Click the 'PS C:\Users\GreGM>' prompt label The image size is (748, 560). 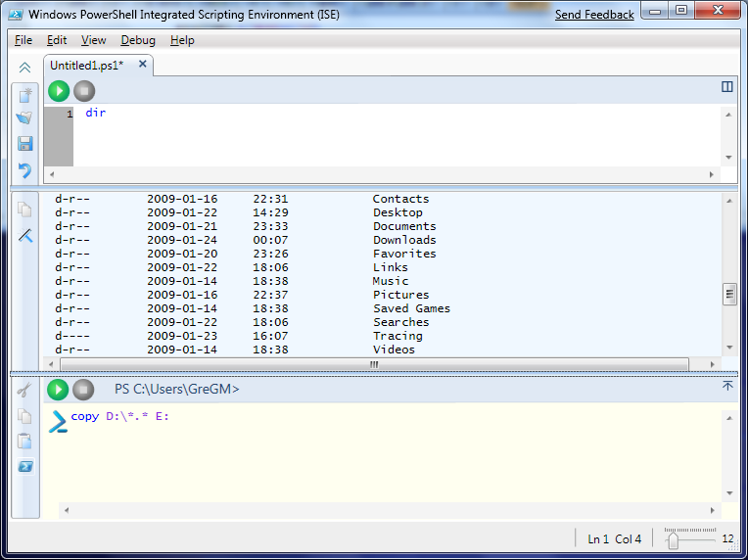point(176,390)
